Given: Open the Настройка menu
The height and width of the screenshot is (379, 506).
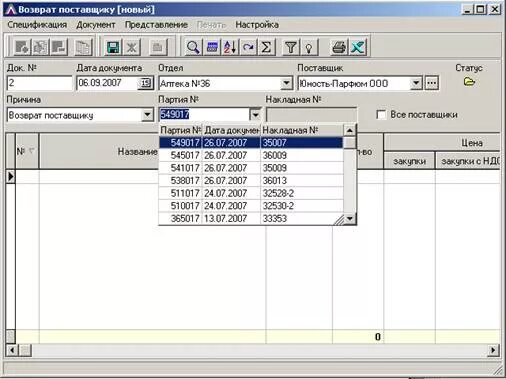Looking at the screenshot, I should tap(257, 25).
